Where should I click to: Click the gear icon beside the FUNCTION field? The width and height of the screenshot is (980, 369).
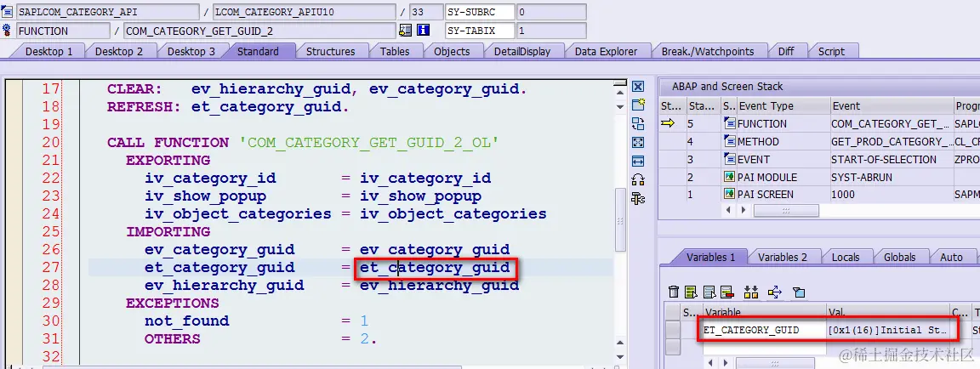[x=7, y=30]
